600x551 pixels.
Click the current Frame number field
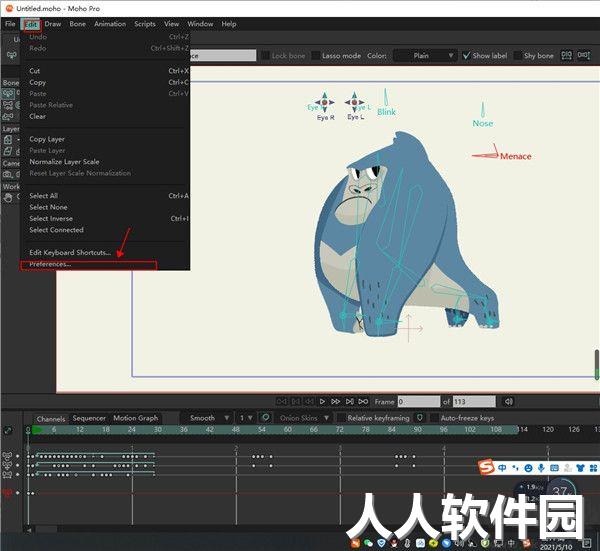coord(419,401)
